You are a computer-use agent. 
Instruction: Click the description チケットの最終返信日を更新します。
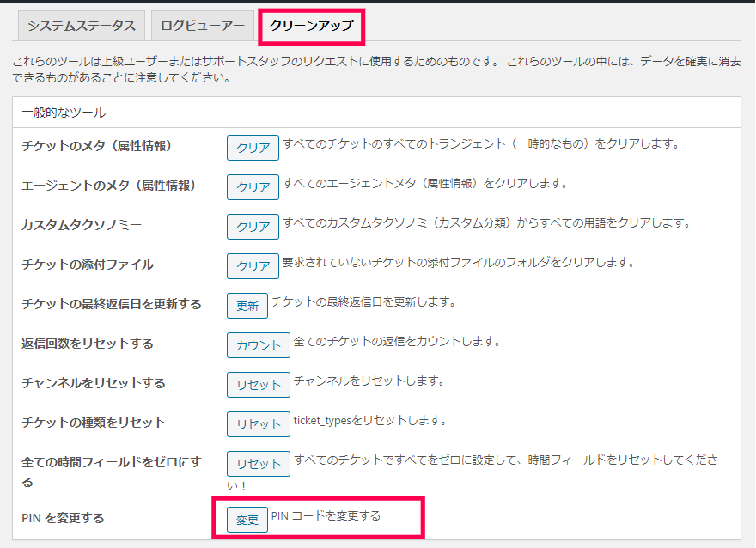coord(363,302)
